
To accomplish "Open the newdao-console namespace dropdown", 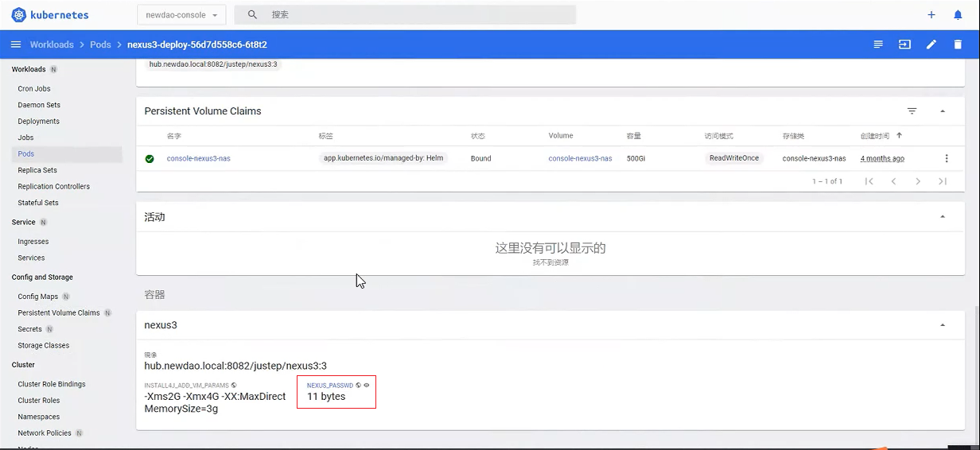I will tap(181, 15).
